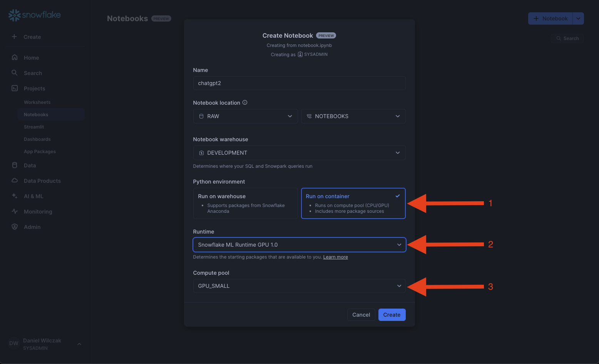Click Create in the left sidebar
The height and width of the screenshot is (364, 599).
tap(32, 37)
